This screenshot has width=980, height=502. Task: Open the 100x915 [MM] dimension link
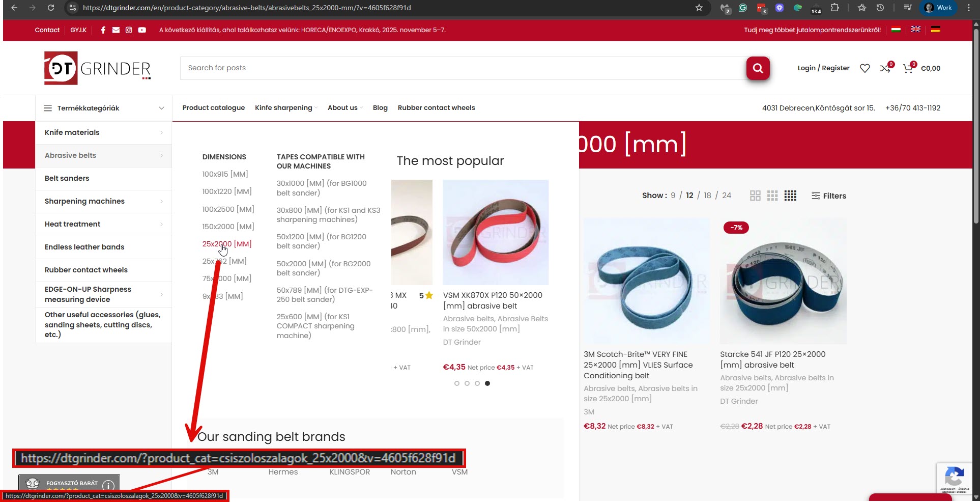(x=225, y=174)
